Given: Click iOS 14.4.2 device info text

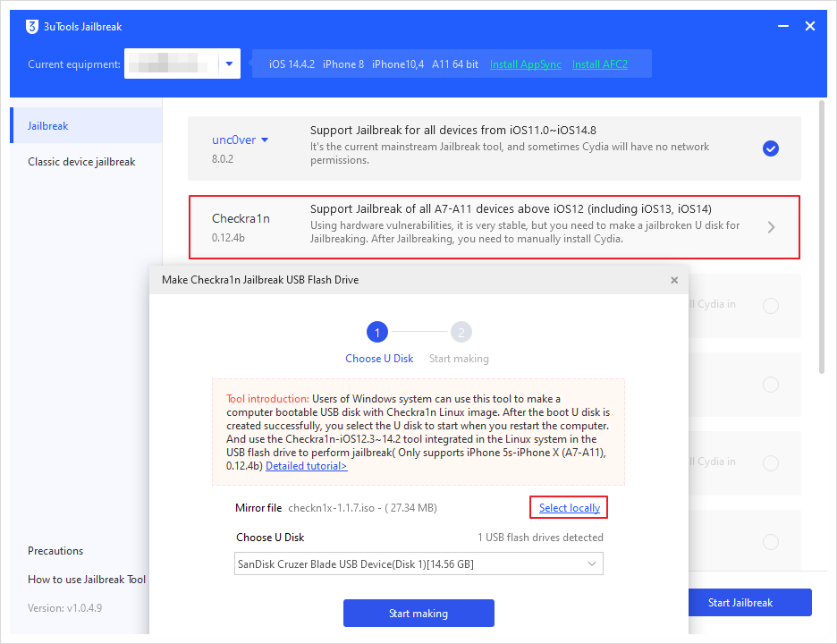Looking at the screenshot, I should click(x=292, y=64).
